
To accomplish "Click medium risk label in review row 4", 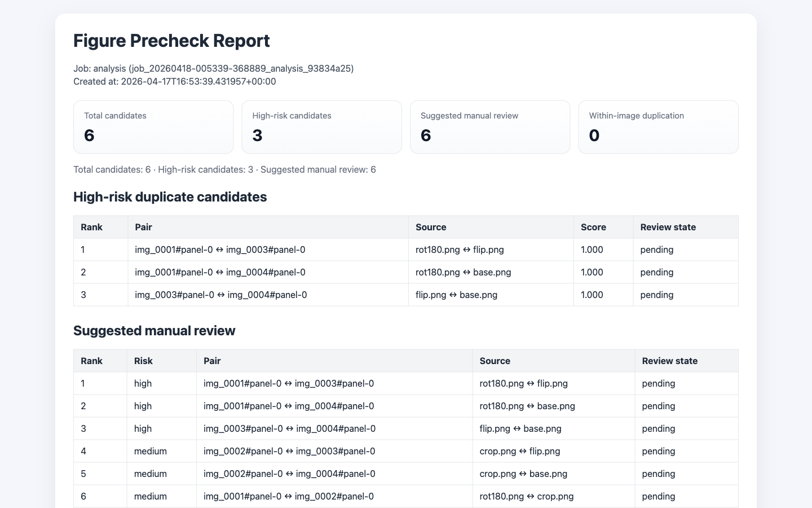I will pyautogui.click(x=151, y=451).
